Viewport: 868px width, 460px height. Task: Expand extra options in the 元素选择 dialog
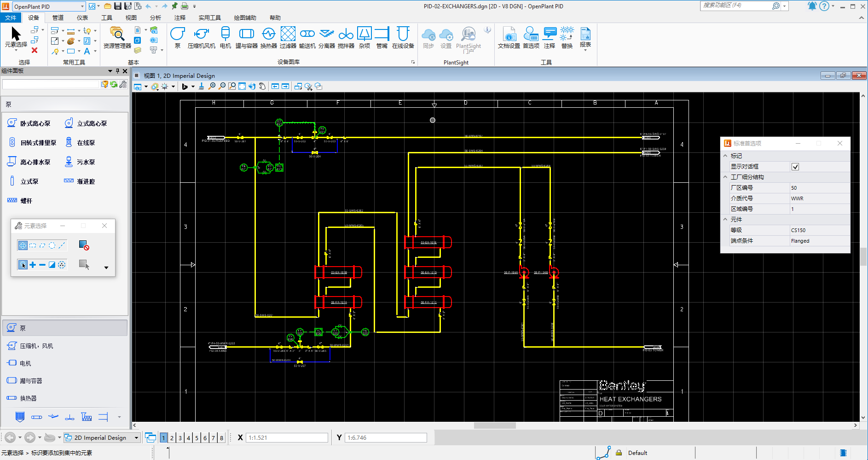coord(106,267)
